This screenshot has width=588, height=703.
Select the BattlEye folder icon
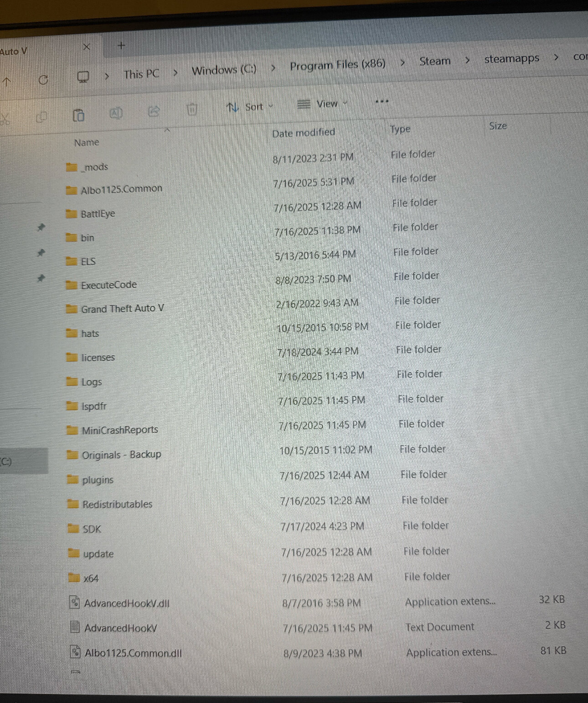pyautogui.click(x=71, y=214)
